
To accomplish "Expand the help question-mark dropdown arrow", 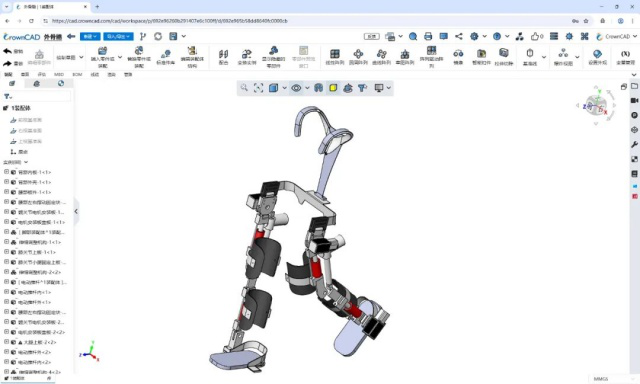I will pyautogui.click(x=507, y=36).
